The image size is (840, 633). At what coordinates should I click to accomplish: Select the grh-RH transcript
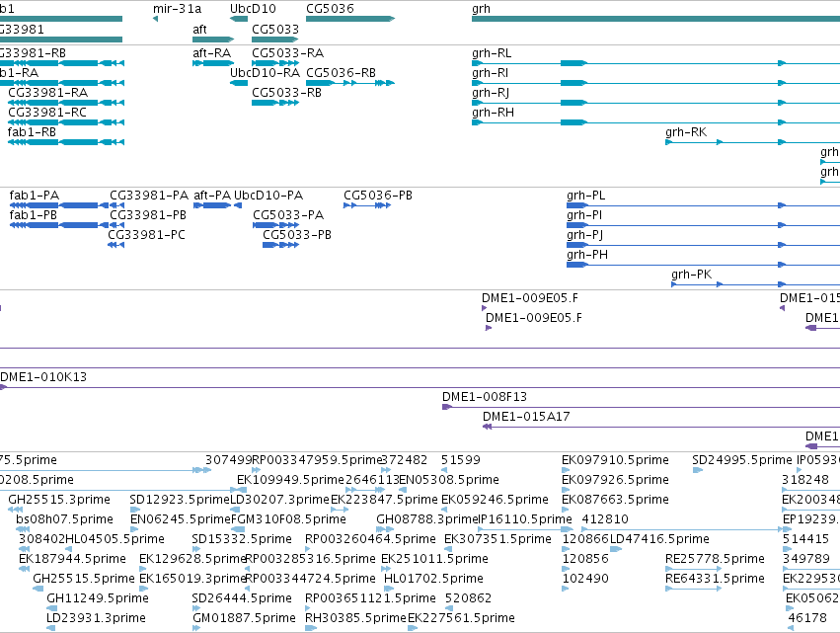pyautogui.click(x=655, y=122)
